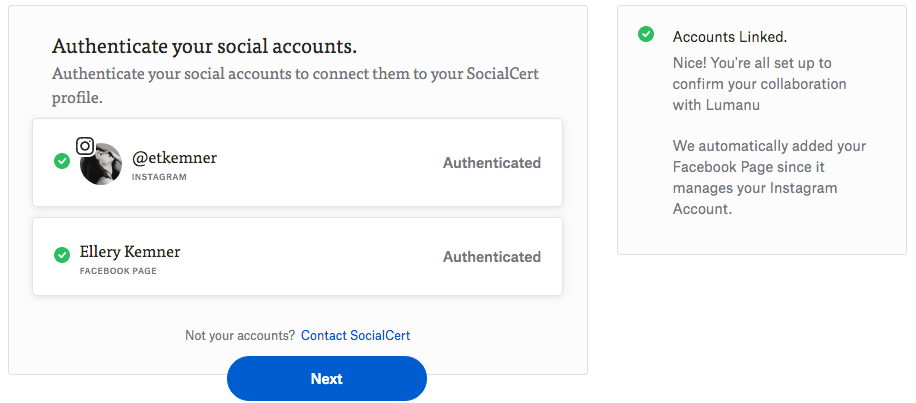Viewport: 916px width, 403px height.
Task: Click the Instagram logo badge
Action: click(85, 146)
